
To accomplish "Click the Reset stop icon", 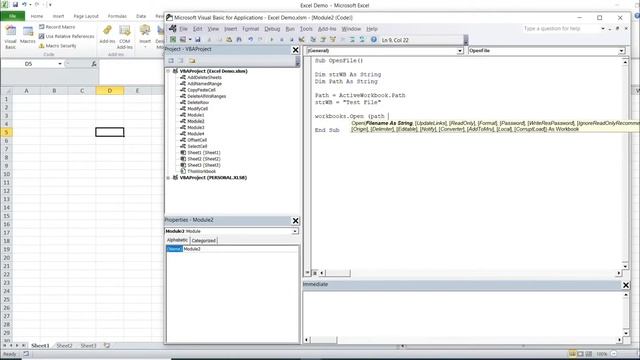I will pos(291,40).
